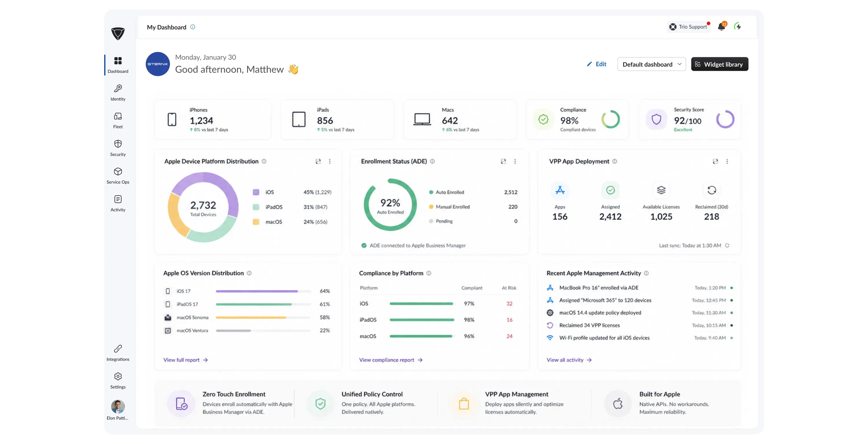Open Enrollment Status widget options menu
Screen dimensions: 868x444
tap(515, 161)
